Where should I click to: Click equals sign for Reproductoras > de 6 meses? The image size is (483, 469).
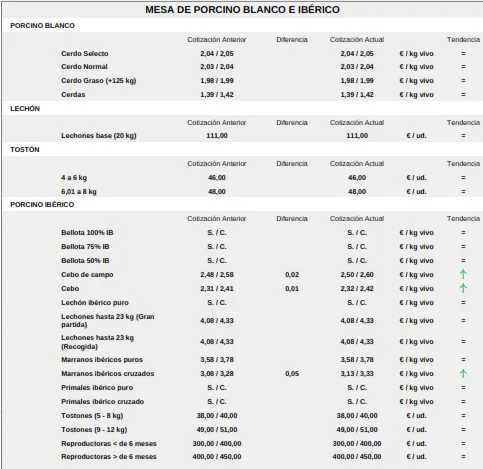tap(463, 456)
